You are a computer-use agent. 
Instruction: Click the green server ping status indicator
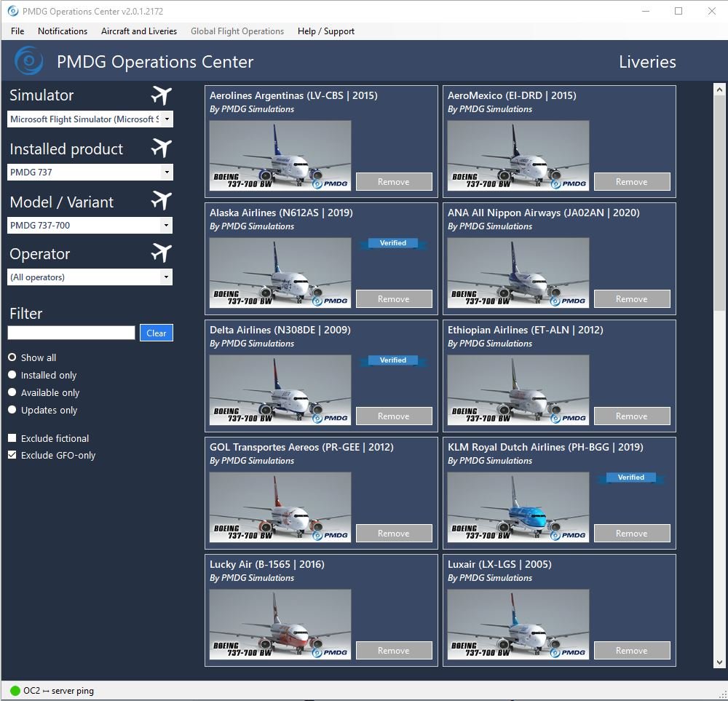pyautogui.click(x=15, y=691)
